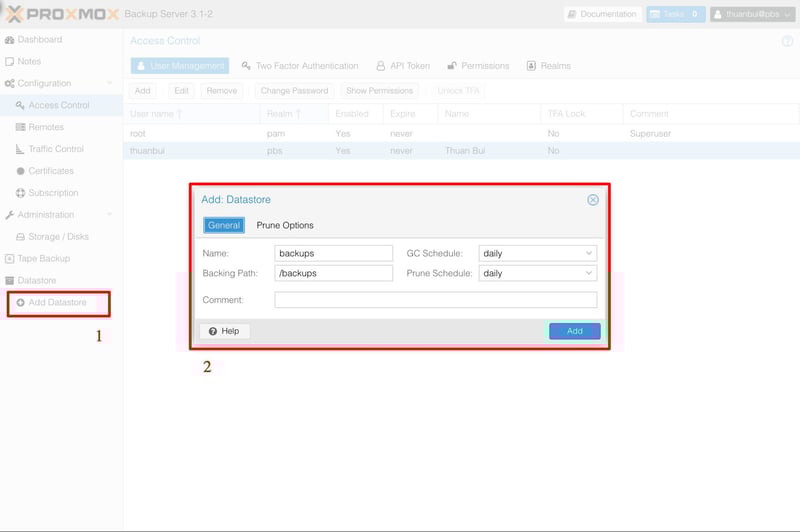
Task: Open the API Token tab
Action: click(403, 66)
